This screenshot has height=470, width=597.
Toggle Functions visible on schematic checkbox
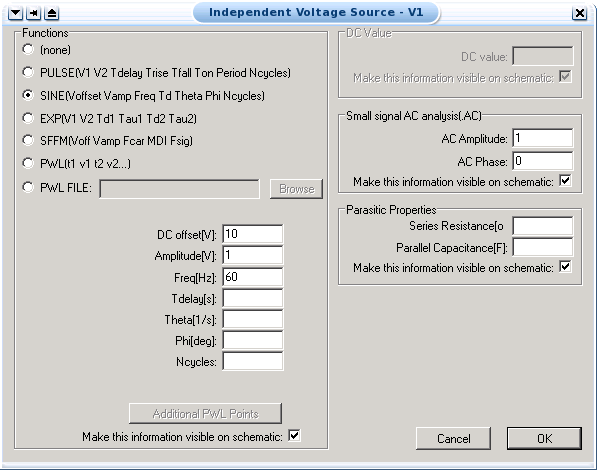coord(294,435)
